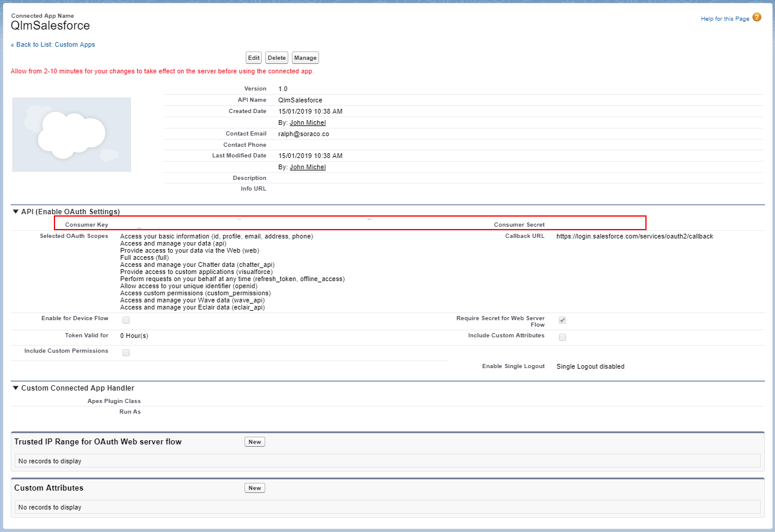Toggle Require Secret for Web Server Flow checkbox
This screenshot has width=775, height=532.
coord(562,320)
